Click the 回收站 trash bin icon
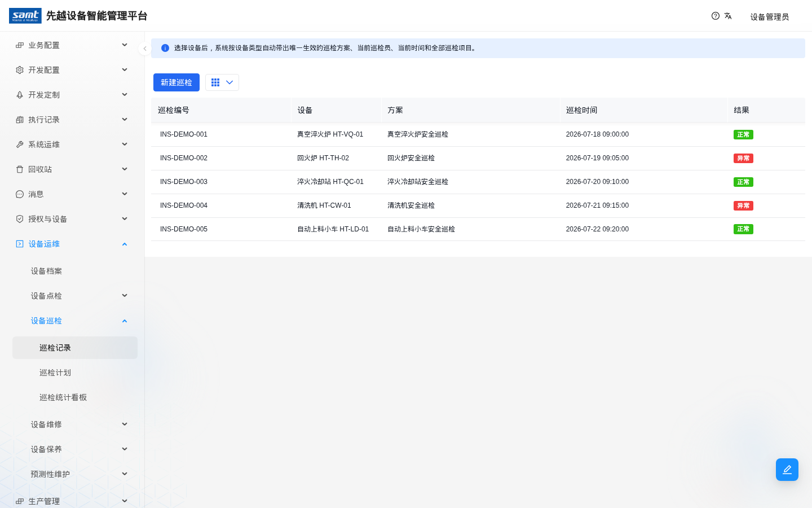 (20, 169)
